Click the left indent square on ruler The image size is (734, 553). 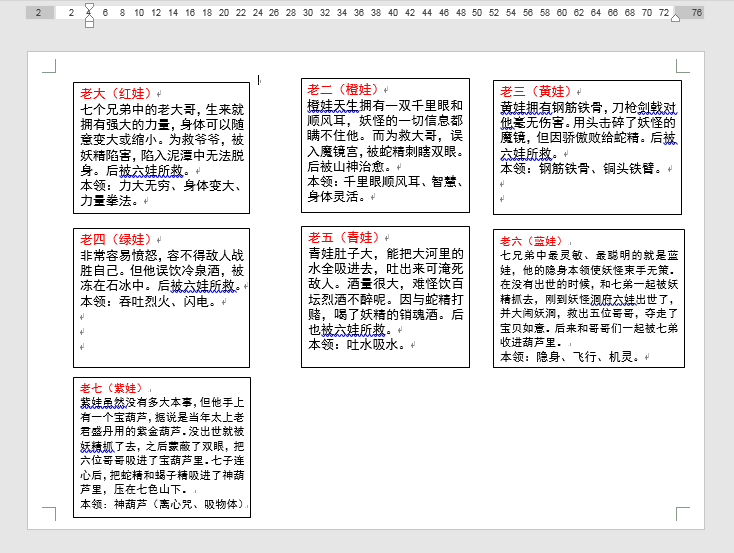89,24
